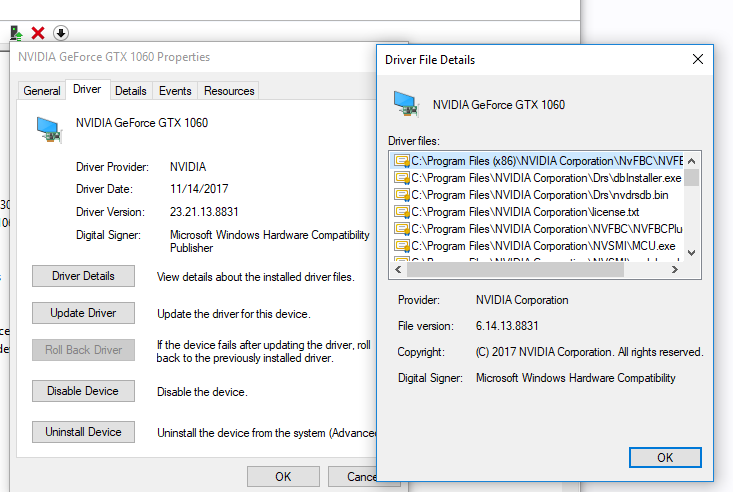Click the provider value NVIDIA Corporation
The height and width of the screenshot is (492, 733).
pyautogui.click(x=522, y=300)
